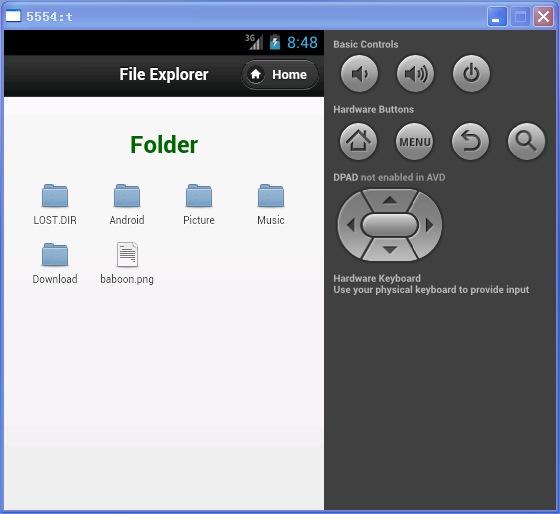Click the DPAD up arrow
Viewport: 560px width, 514px height.
click(390, 200)
